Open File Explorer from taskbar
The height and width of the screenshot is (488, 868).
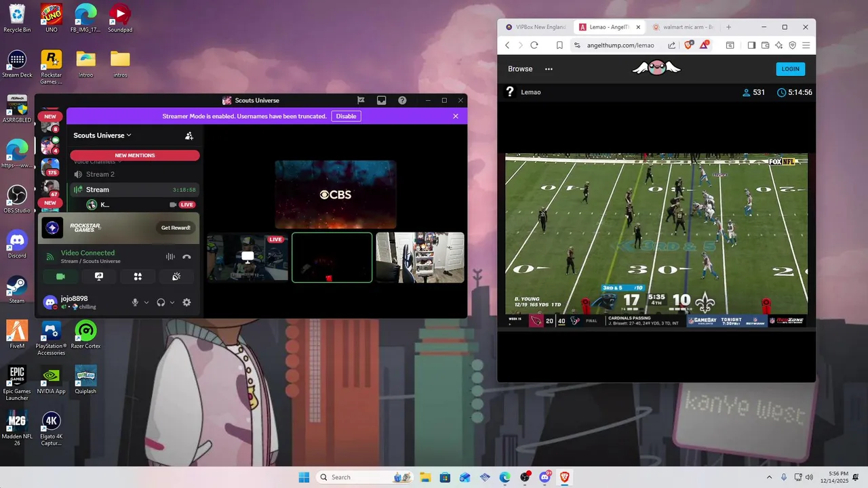pyautogui.click(x=425, y=477)
